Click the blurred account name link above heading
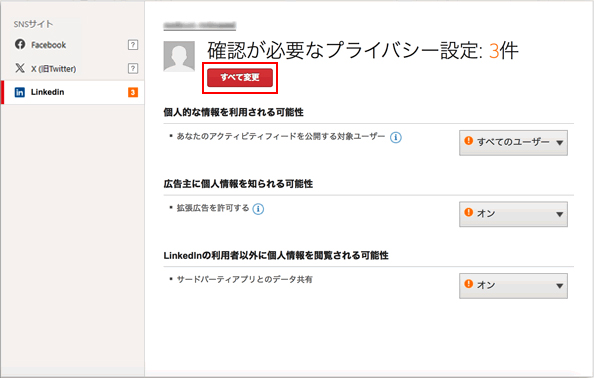 click(x=200, y=25)
